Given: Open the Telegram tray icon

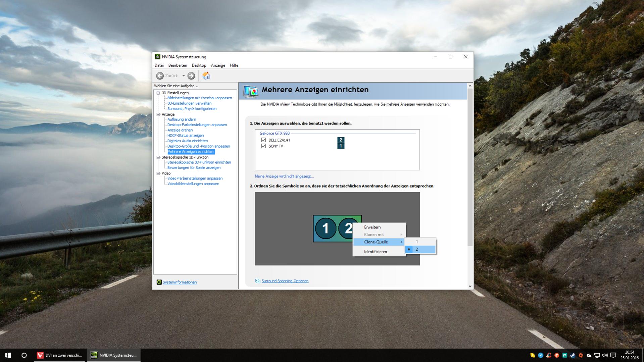Looking at the screenshot, I should [x=540, y=355].
